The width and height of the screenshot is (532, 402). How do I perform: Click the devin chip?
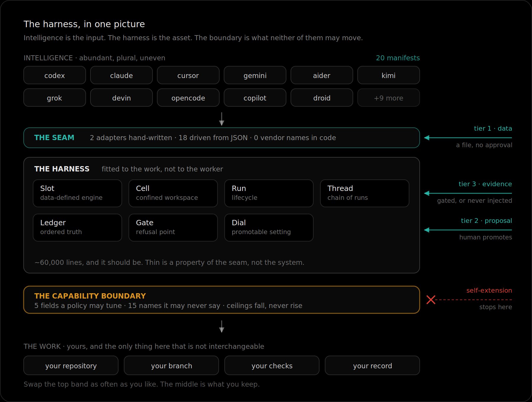(x=121, y=98)
